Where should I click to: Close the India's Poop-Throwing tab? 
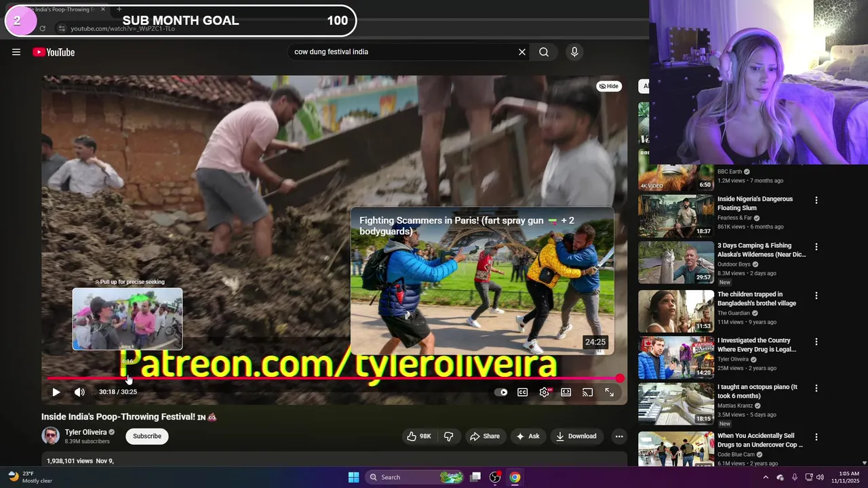click(x=103, y=9)
